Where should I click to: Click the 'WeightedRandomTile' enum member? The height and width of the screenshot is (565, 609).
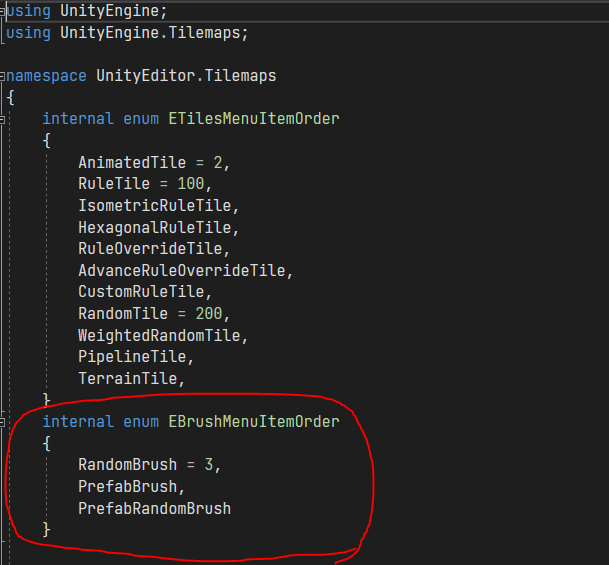[x=159, y=335]
